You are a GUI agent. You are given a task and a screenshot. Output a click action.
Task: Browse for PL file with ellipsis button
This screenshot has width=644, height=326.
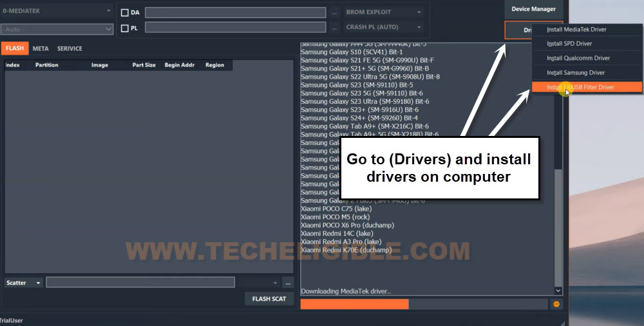[x=334, y=28]
